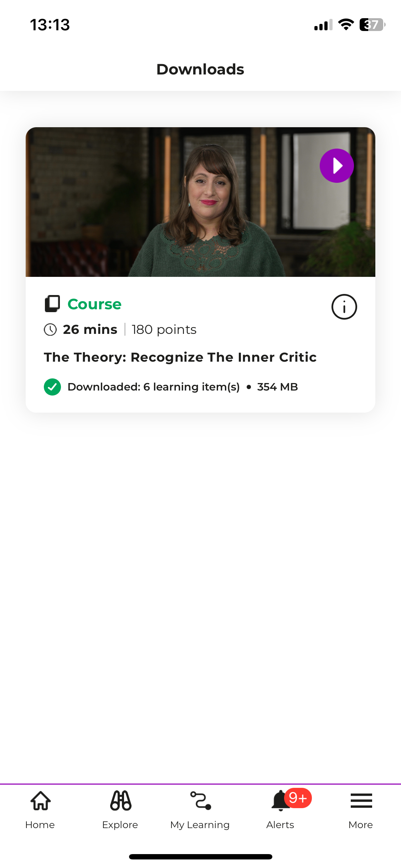
Task: Open the More hamburger menu icon
Action: [361, 801]
